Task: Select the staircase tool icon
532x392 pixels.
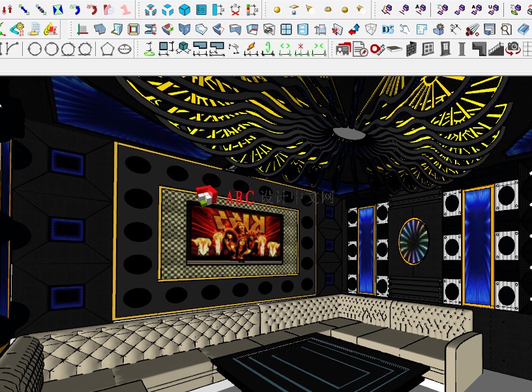Action: (x=496, y=48)
